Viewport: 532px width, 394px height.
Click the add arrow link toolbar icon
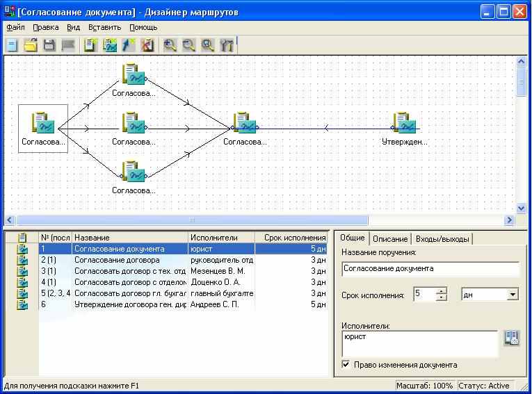pos(129,45)
